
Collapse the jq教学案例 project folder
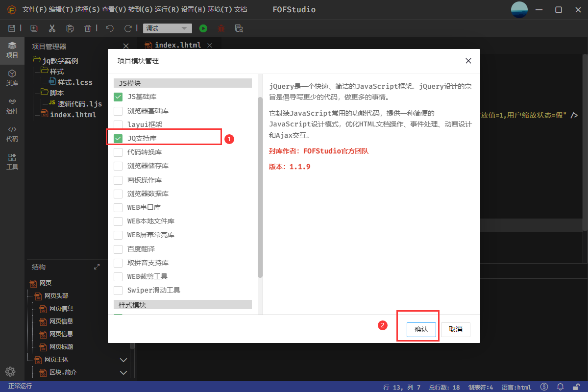pos(36,60)
